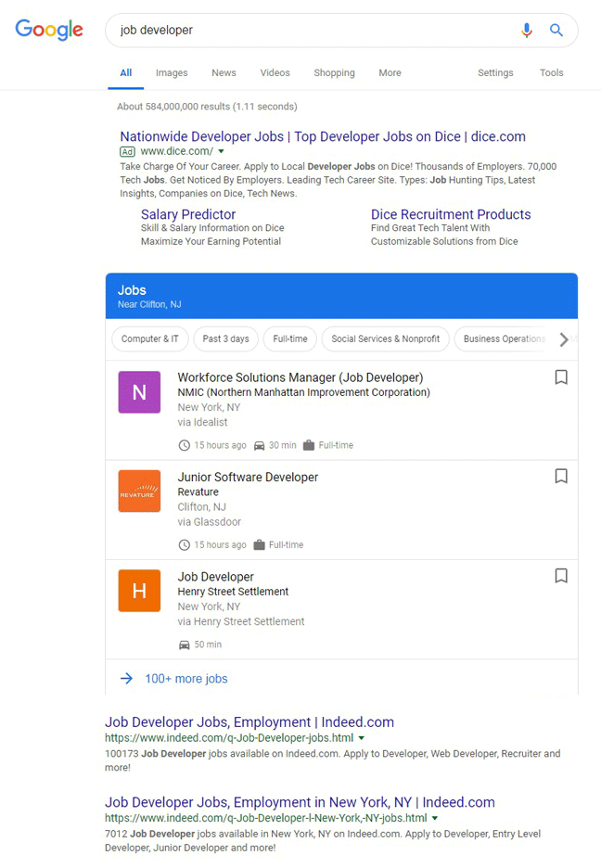Click 100+ more jobs link

[x=186, y=679]
